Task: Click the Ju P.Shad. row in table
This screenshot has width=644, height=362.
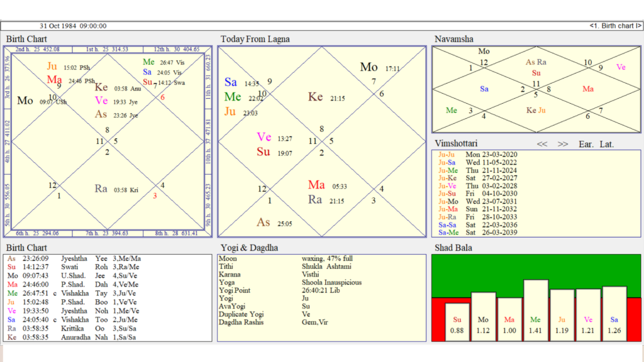Action: coord(73,302)
